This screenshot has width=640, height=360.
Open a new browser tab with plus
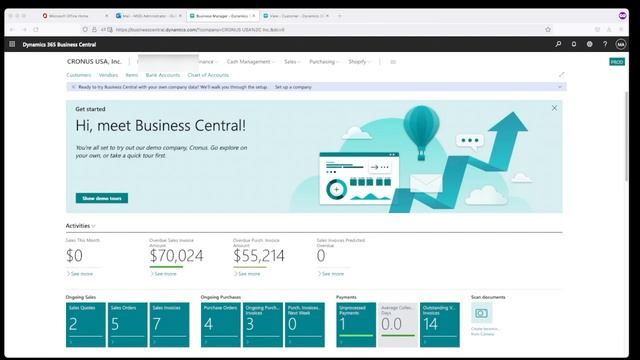[x=340, y=16]
